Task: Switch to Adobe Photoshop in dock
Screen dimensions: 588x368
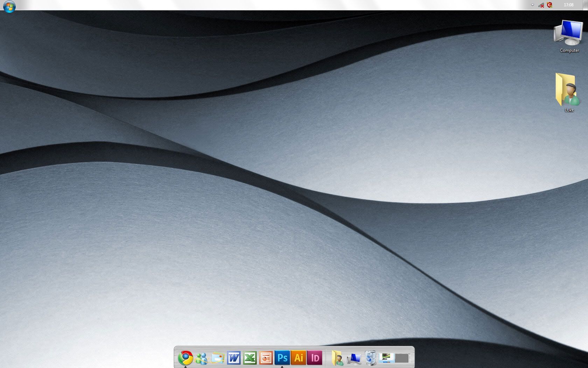Action: pyautogui.click(x=282, y=358)
